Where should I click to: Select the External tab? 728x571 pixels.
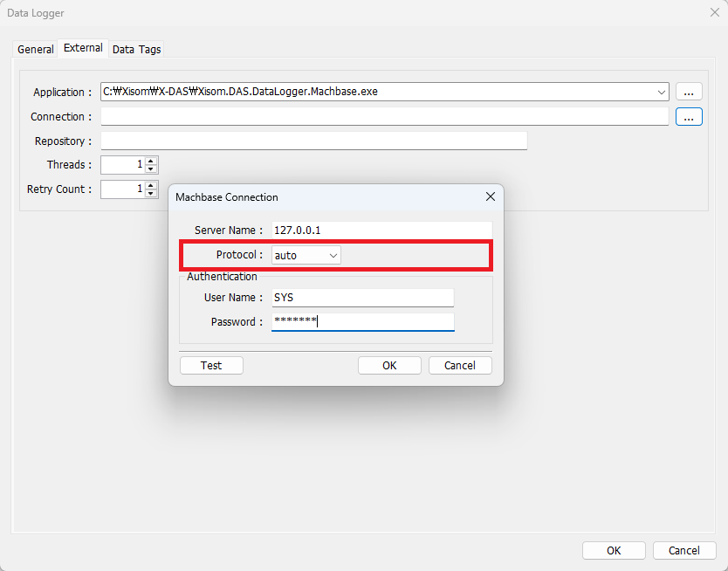tap(83, 48)
